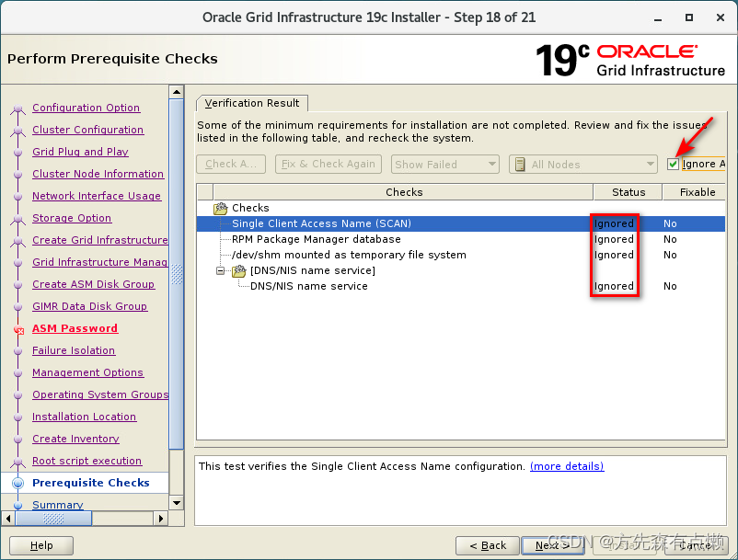This screenshot has width=738, height=560.
Task: Click the server icon in All Nodes dropdown
Action: (520, 165)
